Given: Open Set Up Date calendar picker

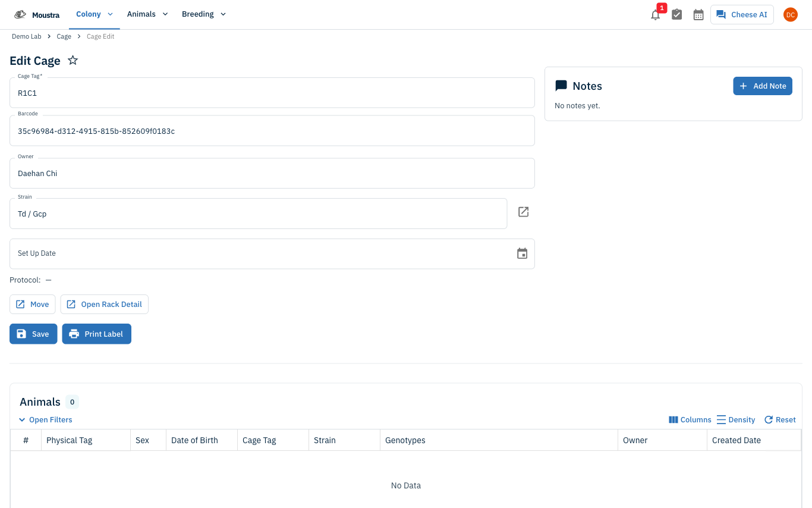Looking at the screenshot, I should point(522,253).
